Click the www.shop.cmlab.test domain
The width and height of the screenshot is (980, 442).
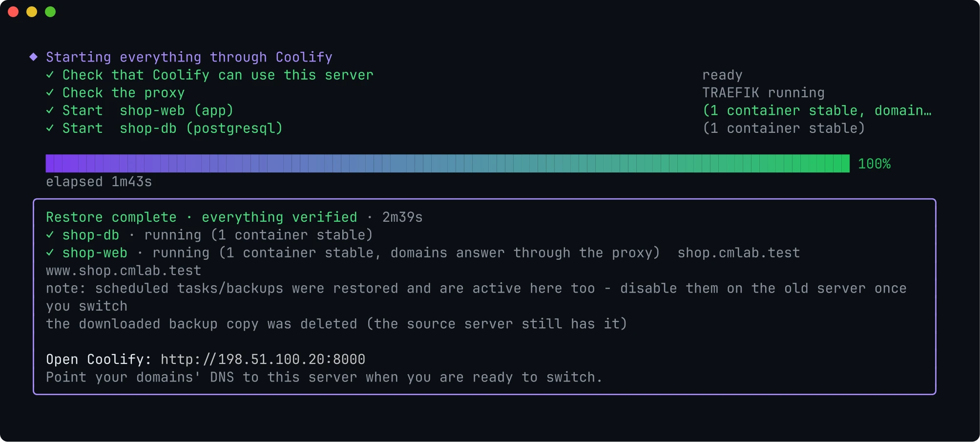tap(124, 271)
